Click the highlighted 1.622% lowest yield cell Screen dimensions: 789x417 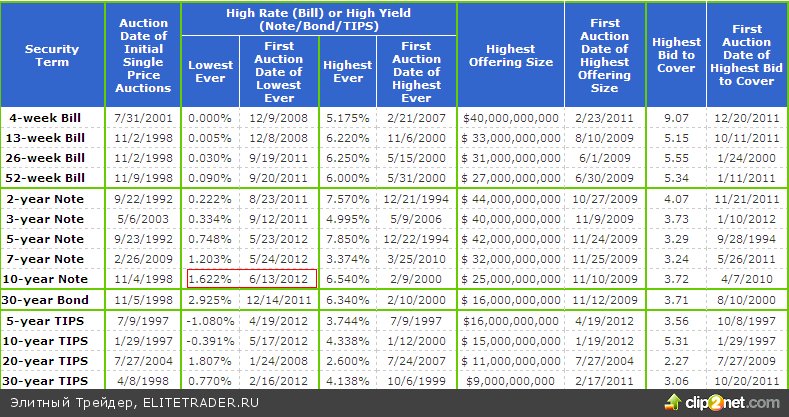[x=209, y=278]
